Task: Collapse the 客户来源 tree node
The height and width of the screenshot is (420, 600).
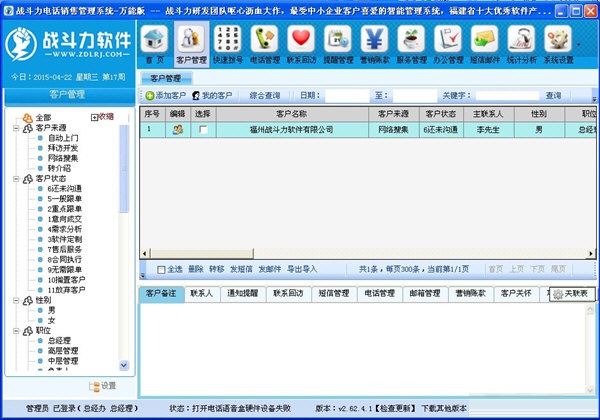Action: point(16,128)
